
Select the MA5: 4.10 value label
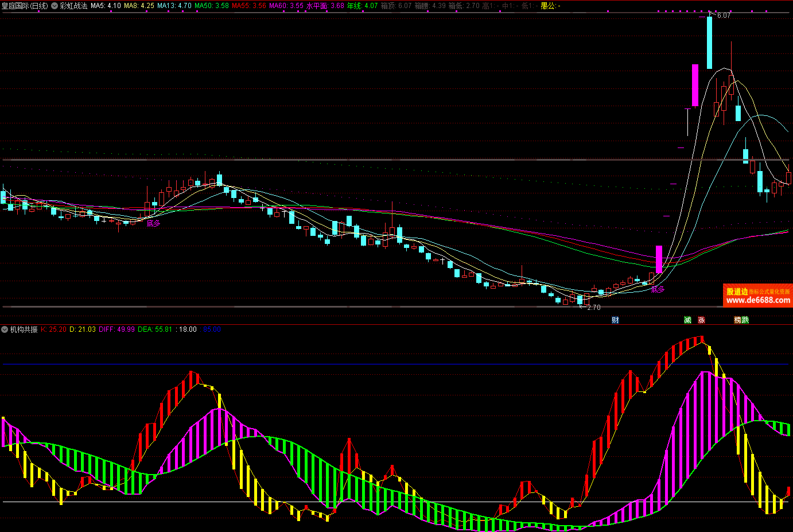[106, 6]
